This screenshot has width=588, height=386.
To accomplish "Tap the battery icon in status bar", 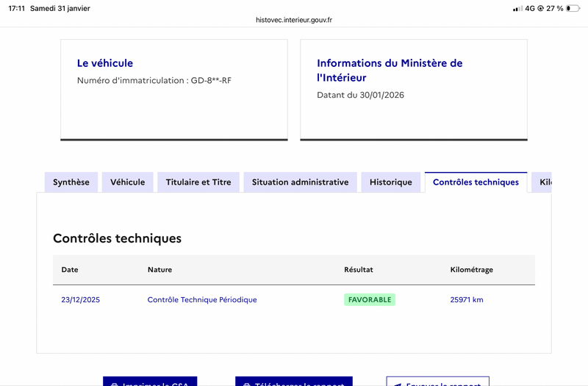I will pos(573,8).
